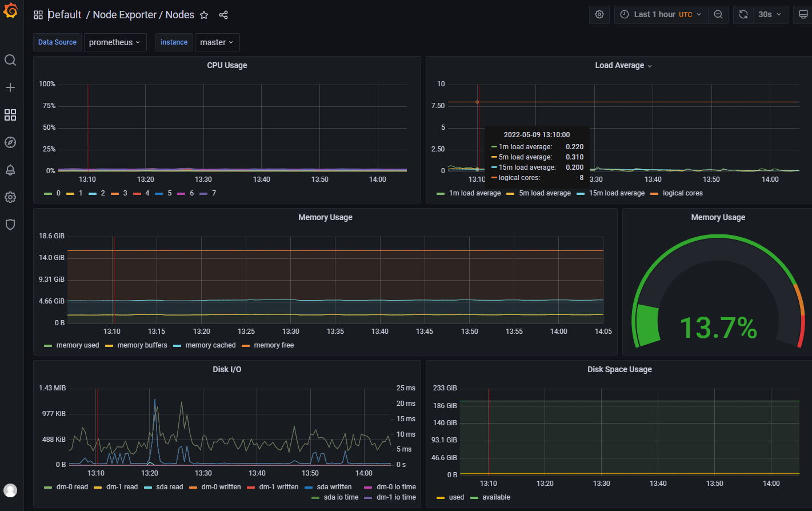
Task: Open the dashboards grid icon in sidebar
Action: point(10,115)
